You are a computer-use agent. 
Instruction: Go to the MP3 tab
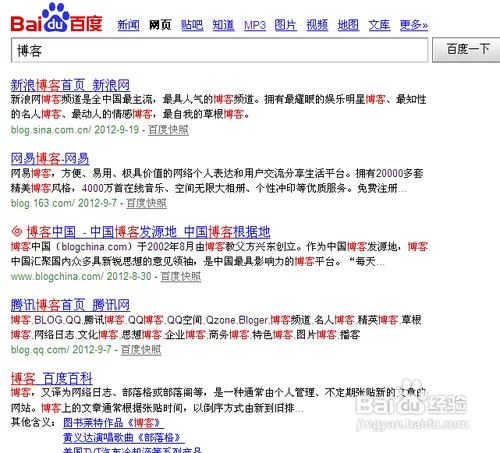(255, 25)
